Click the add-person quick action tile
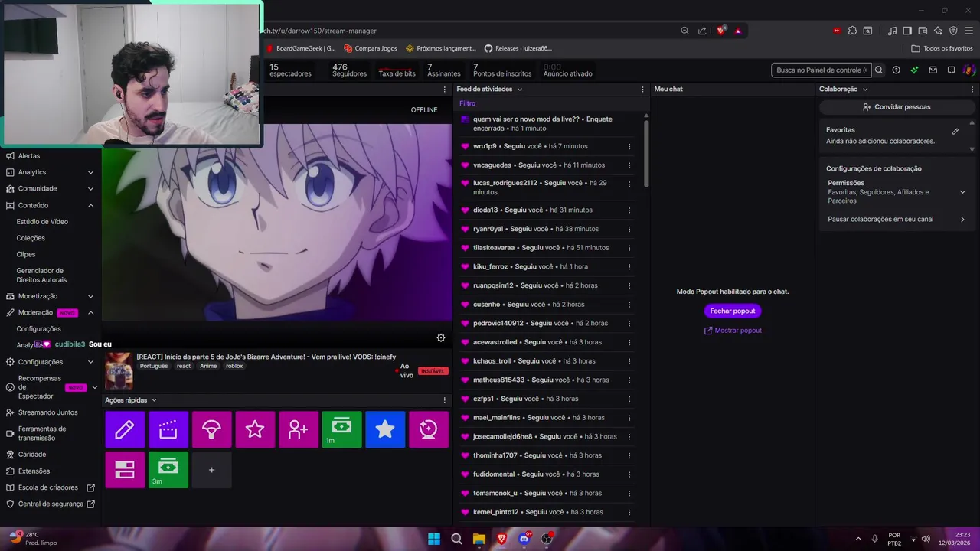 tap(299, 429)
